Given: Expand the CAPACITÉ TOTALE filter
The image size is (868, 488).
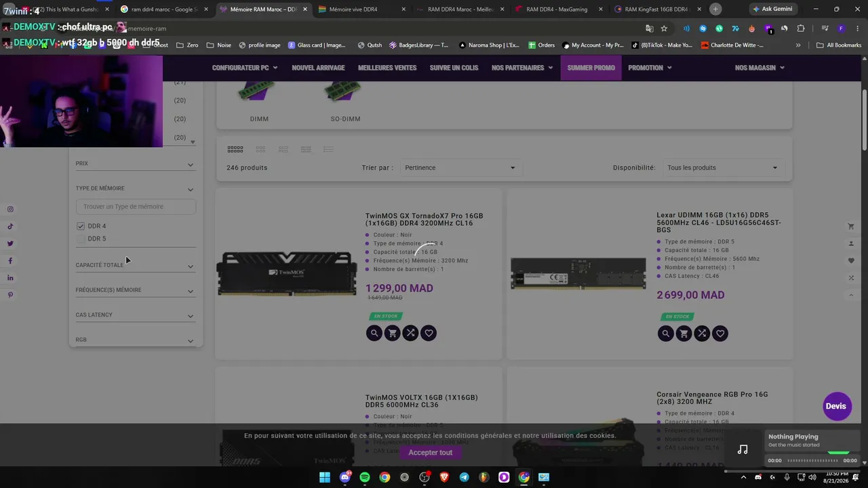Looking at the screenshot, I should pyautogui.click(x=136, y=265).
